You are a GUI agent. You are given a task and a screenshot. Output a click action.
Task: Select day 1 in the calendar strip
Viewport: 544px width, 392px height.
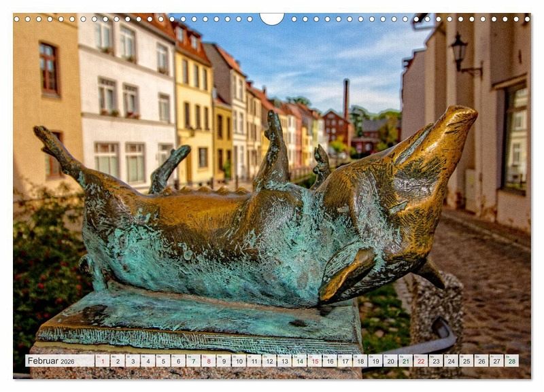click(x=103, y=361)
